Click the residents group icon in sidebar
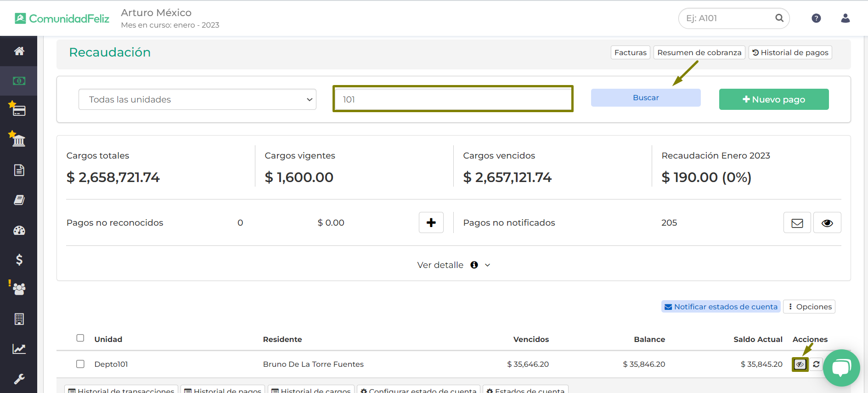868x393 pixels. pos(19,289)
